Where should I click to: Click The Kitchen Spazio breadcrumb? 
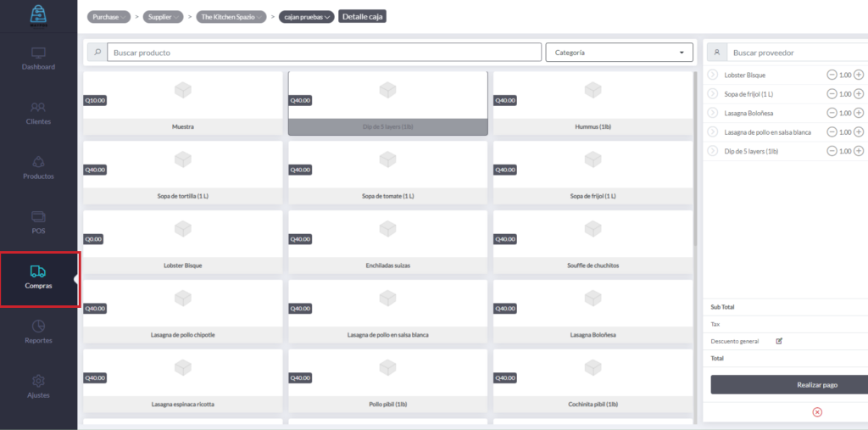click(x=231, y=17)
